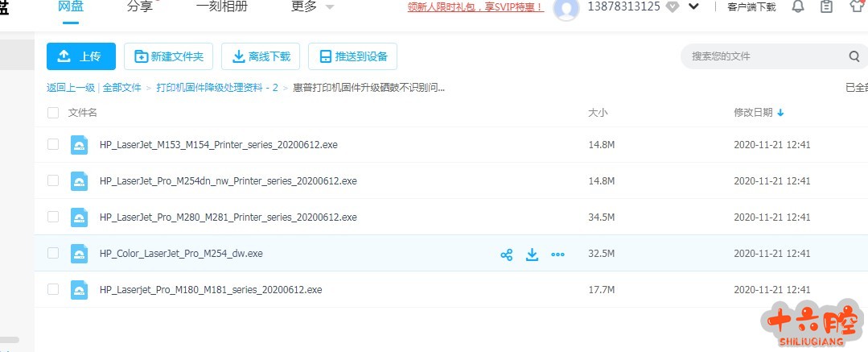Image resolution: width=868 pixels, height=352 pixels.
Task: Click the share icon on HP_Color_LaserJet_Pro_M254_dw.exe row
Action: [506, 255]
